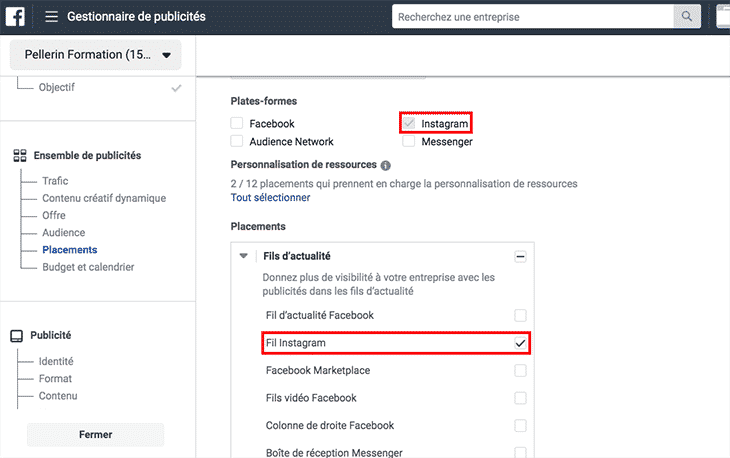The image size is (730, 458).
Task: Open the hamburger menu icon
Action: 51,17
